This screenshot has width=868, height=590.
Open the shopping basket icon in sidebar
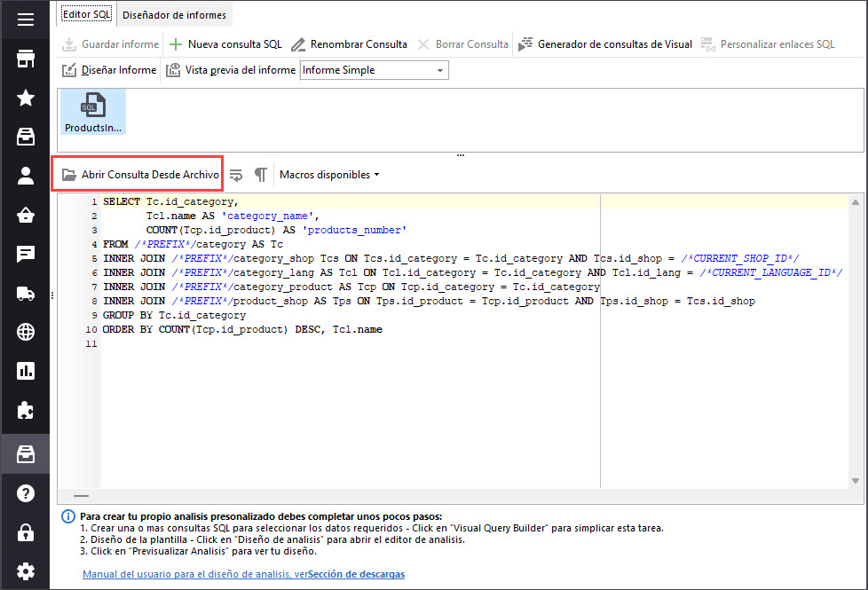click(x=26, y=215)
